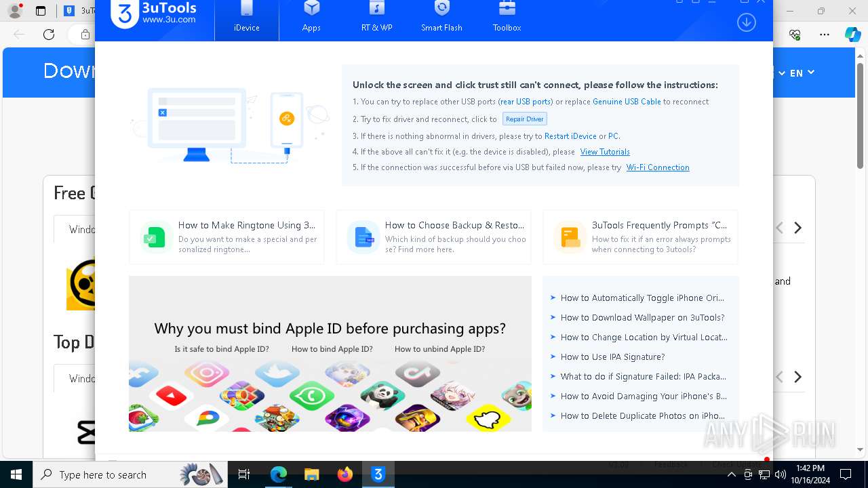Expand EN language dropdown in browser
868x488 pixels.
pos(802,73)
